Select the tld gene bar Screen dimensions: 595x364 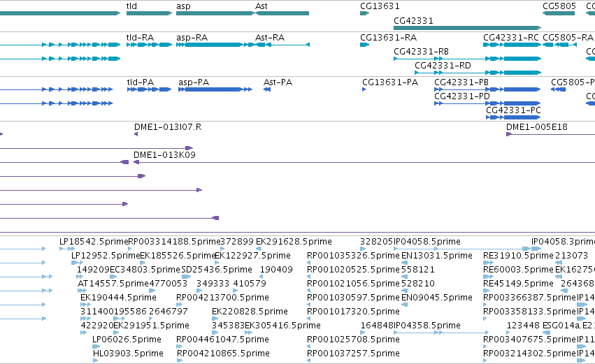point(149,13)
